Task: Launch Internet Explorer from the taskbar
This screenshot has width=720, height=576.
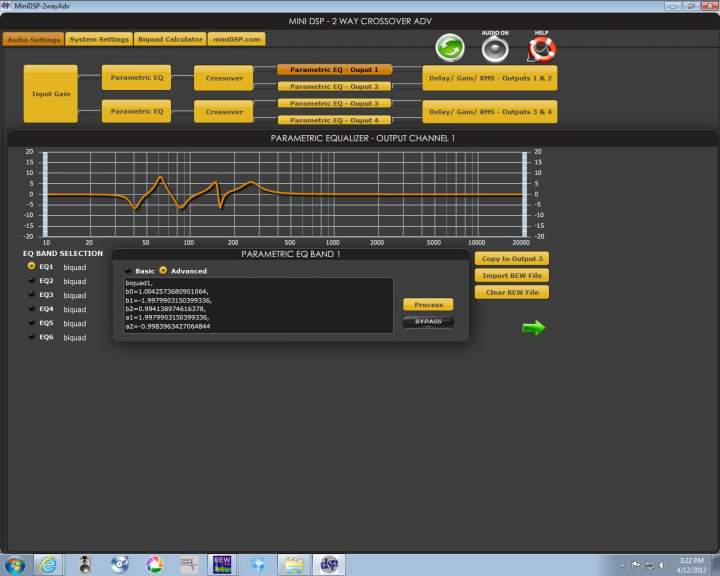Action: click(48, 565)
